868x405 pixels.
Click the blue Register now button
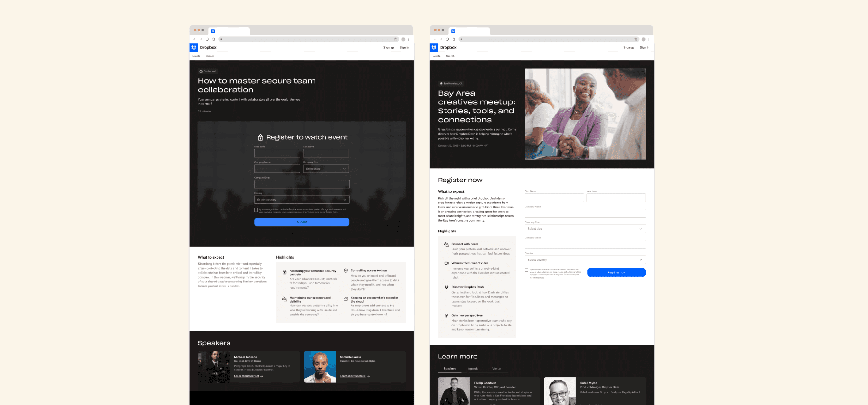(616, 272)
